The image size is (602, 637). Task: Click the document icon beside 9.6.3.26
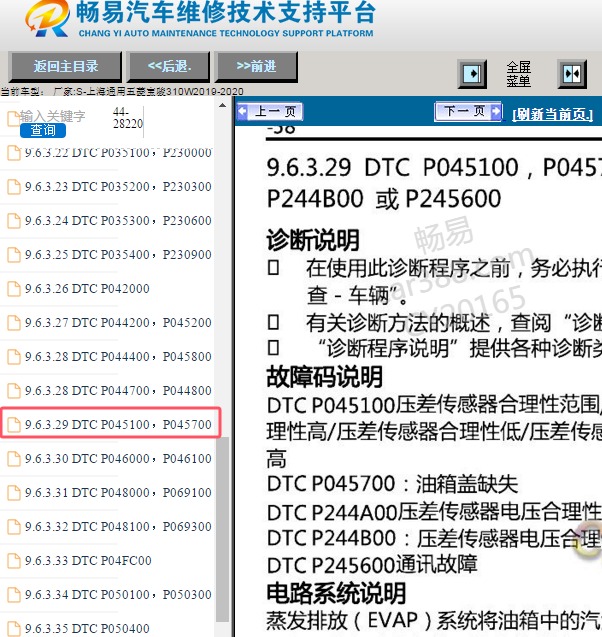point(14,289)
